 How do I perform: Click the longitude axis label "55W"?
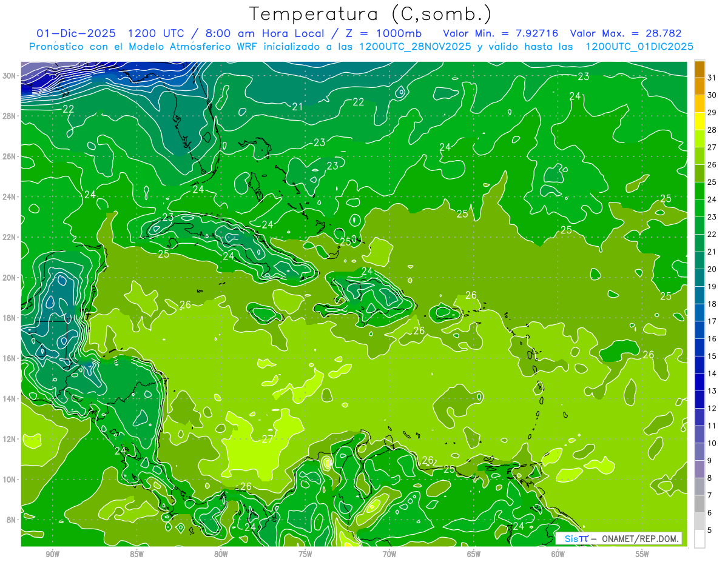tap(642, 554)
